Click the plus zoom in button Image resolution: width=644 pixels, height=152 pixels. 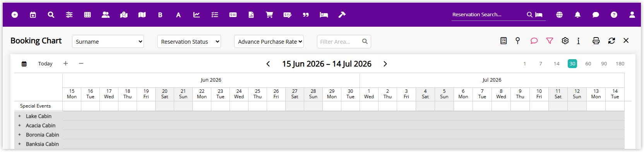pos(66,63)
